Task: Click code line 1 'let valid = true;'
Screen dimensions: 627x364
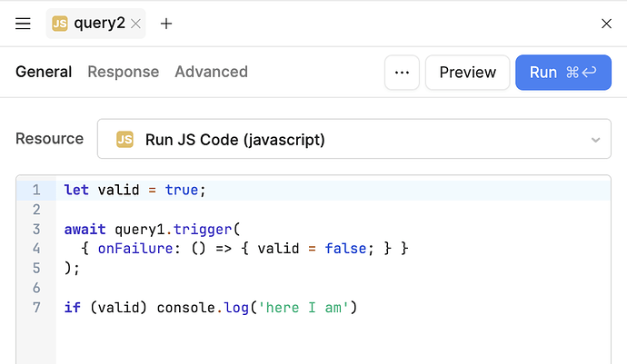Action: [134, 190]
